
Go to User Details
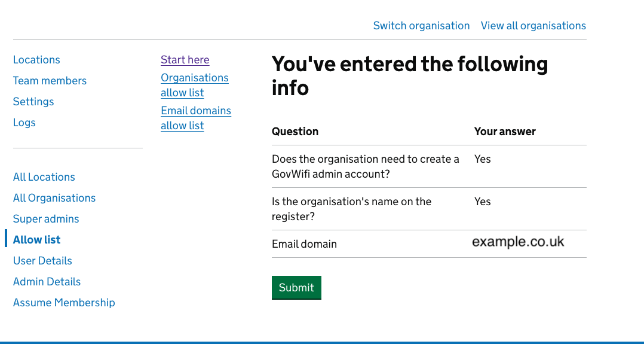pyautogui.click(x=42, y=261)
